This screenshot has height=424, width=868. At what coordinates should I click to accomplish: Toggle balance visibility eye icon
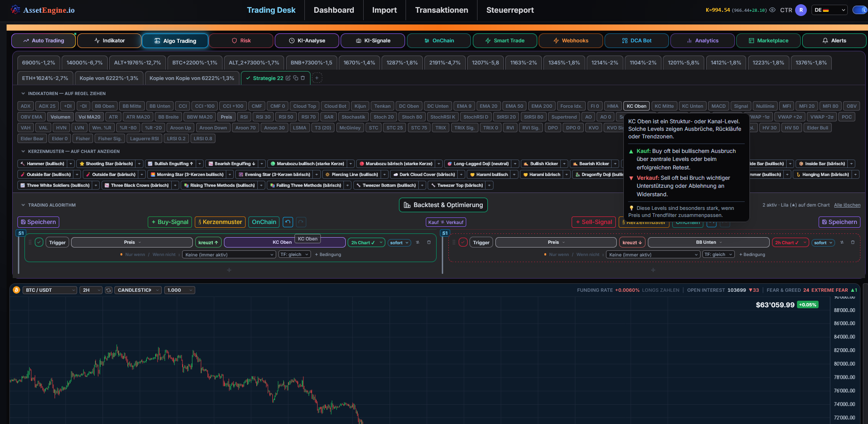tap(772, 10)
